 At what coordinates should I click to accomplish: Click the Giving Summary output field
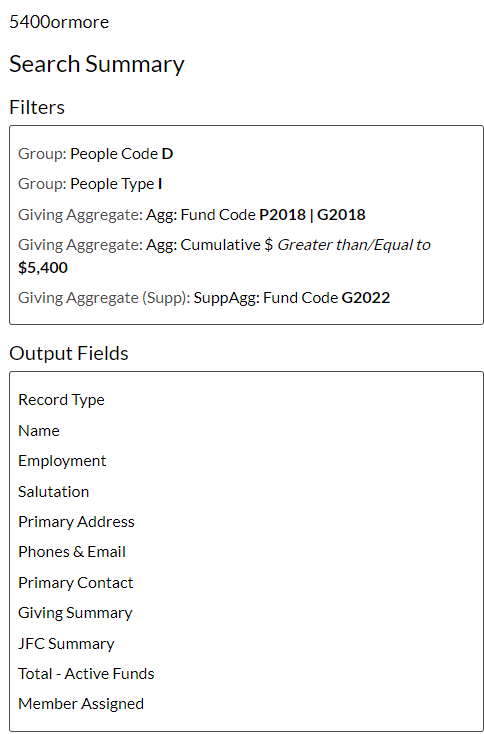coord(75,613)
